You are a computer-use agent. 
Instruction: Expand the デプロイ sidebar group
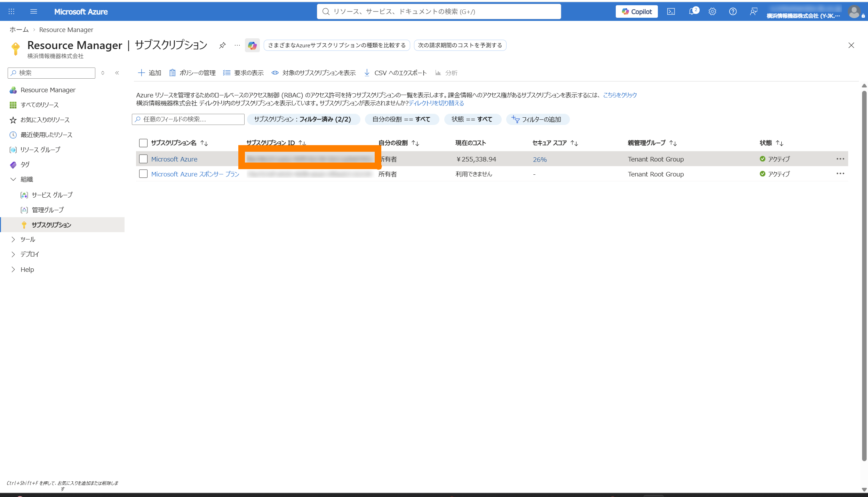pos(13,254)
